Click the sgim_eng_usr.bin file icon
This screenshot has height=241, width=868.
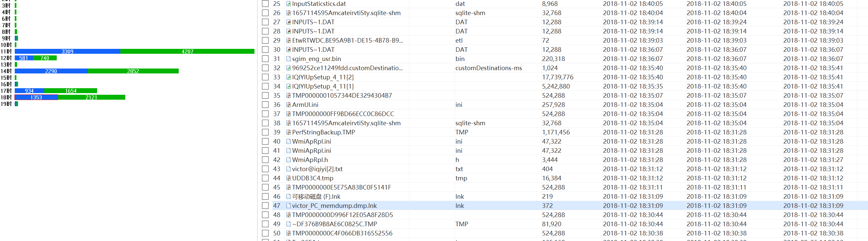pos(289,59)
